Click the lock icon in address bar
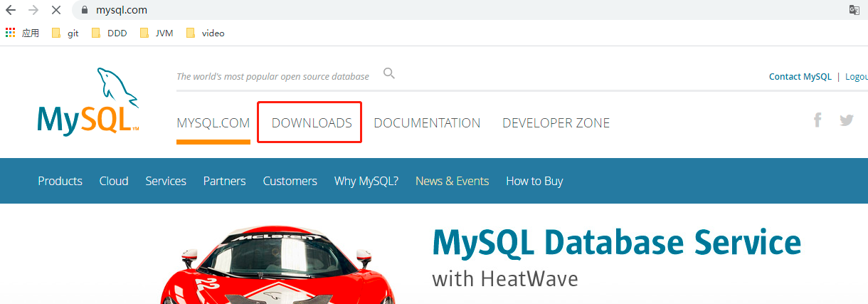 tap(85, 11)
